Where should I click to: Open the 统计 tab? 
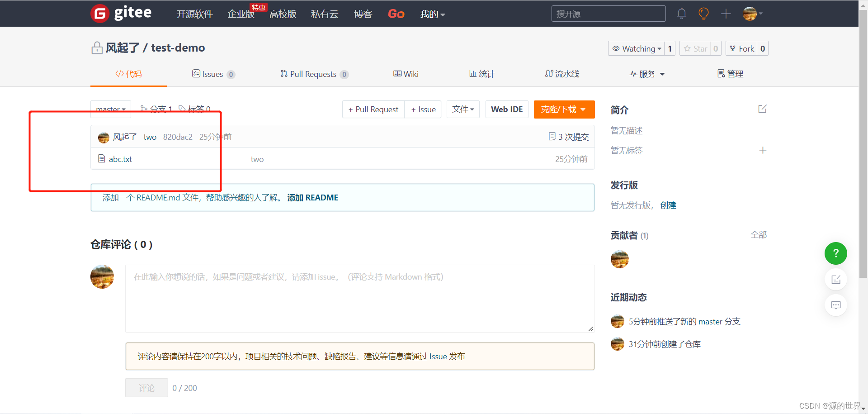[x=482, y=74]
